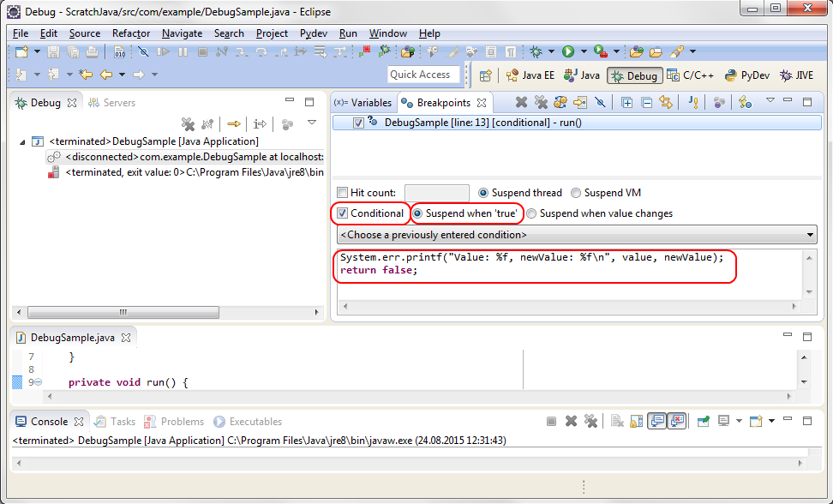Select the Suspend thread radio button
This screenshot has width=833, height=504.
(x=482, y=193)
